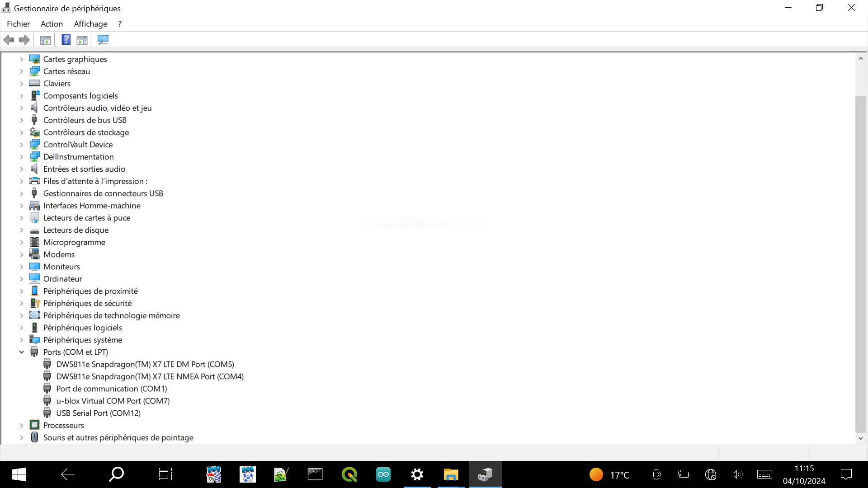Click the blue question mark Help icon
Image resolution: width=868 pixels, height=488 pixels.
pos(66,40)
